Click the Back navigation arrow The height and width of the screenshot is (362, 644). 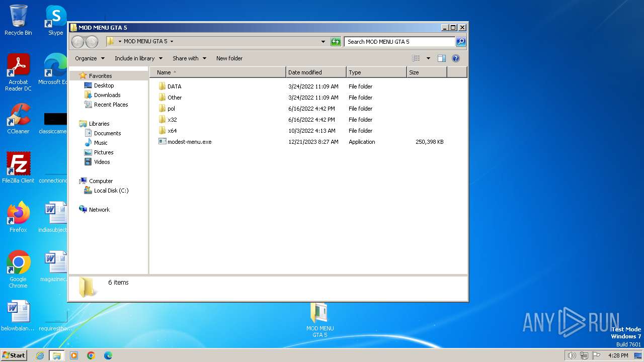(77, 42)
